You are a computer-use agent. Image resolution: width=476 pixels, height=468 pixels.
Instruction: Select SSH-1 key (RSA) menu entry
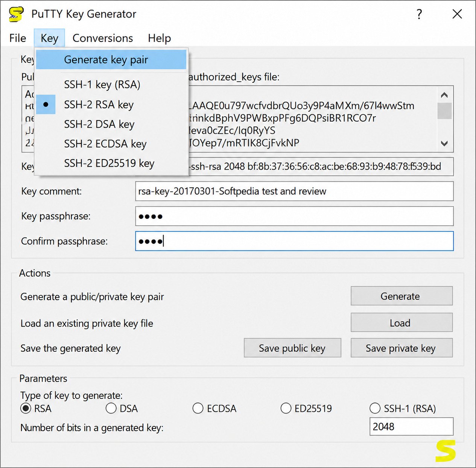pos(111,85)
